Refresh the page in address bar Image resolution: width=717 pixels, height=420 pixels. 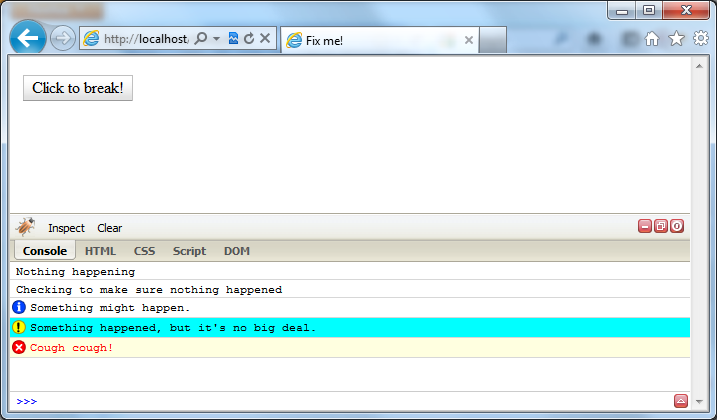tap(249, 39)
